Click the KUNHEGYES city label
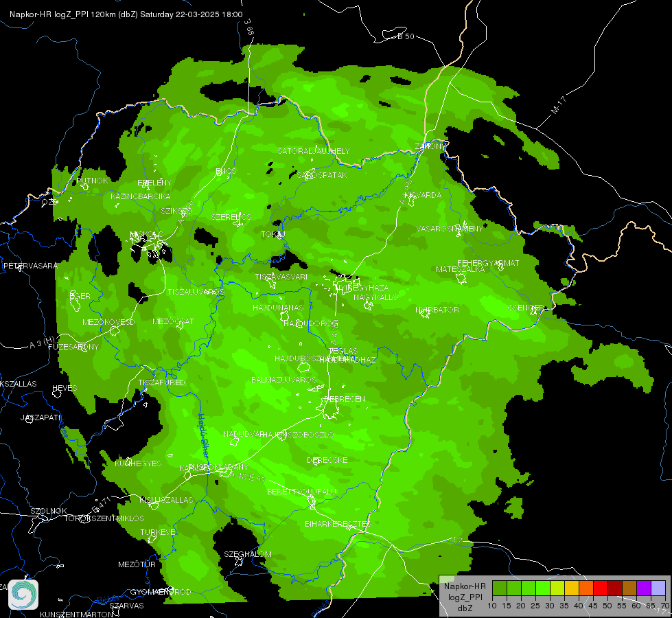 click(138, 463)
